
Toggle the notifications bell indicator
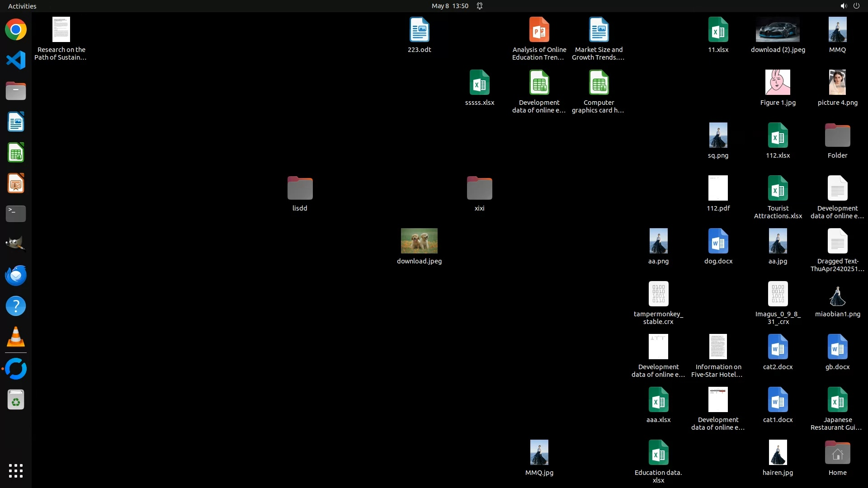point(480,6)
